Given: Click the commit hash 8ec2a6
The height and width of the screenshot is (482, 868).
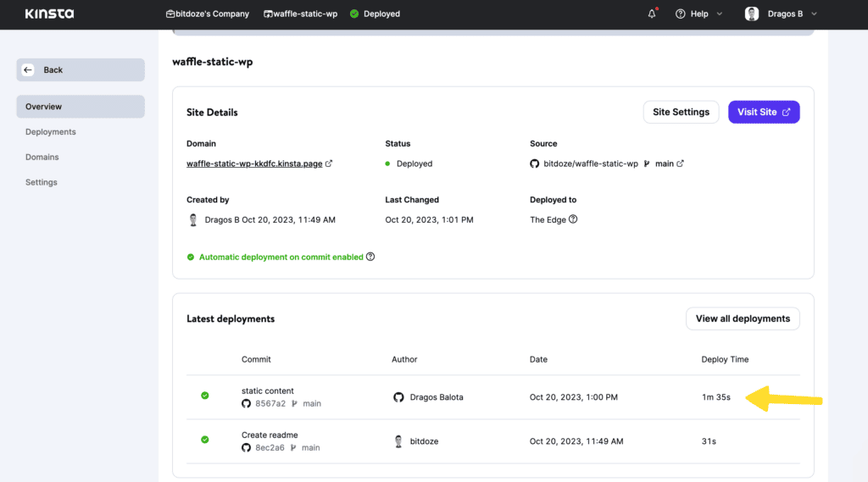Looking at the screenshot, I should coord(270,447).
